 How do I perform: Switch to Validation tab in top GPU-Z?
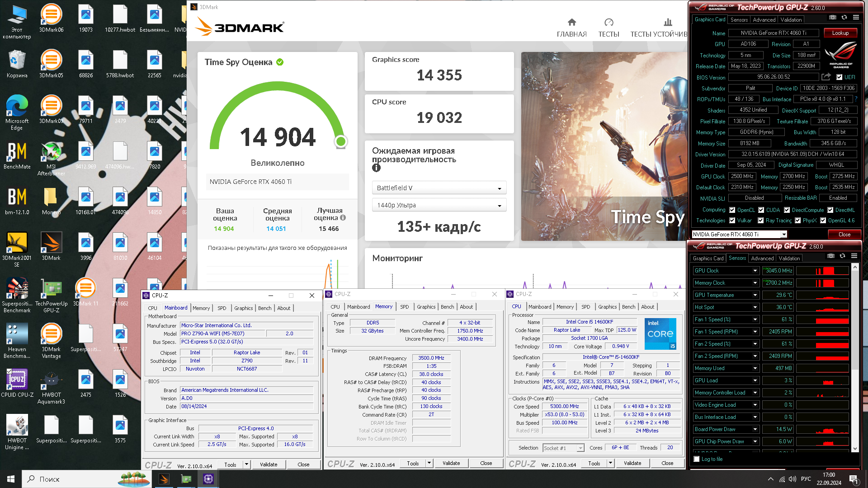click(791, 20)
